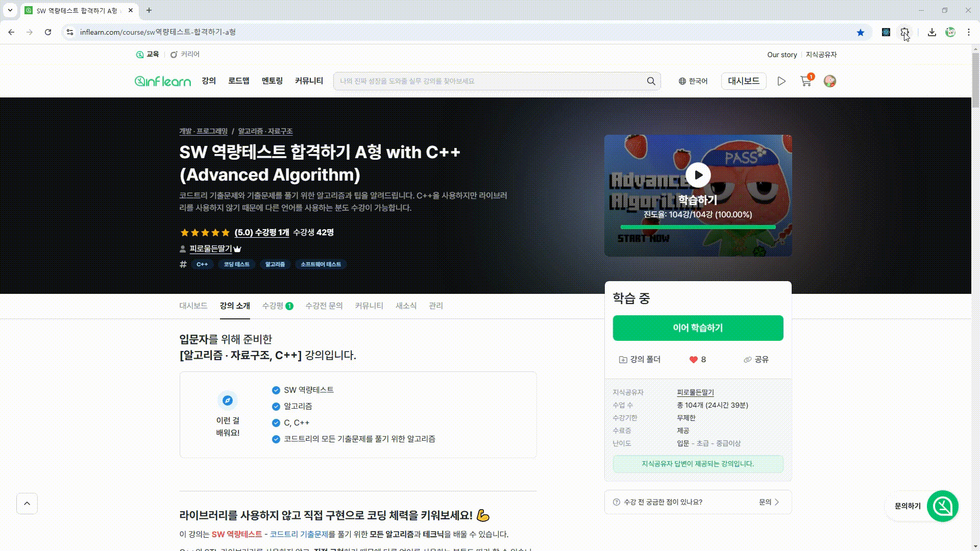
Task: Open the 로드맵 menu
Action: click(x=239, y=81)
